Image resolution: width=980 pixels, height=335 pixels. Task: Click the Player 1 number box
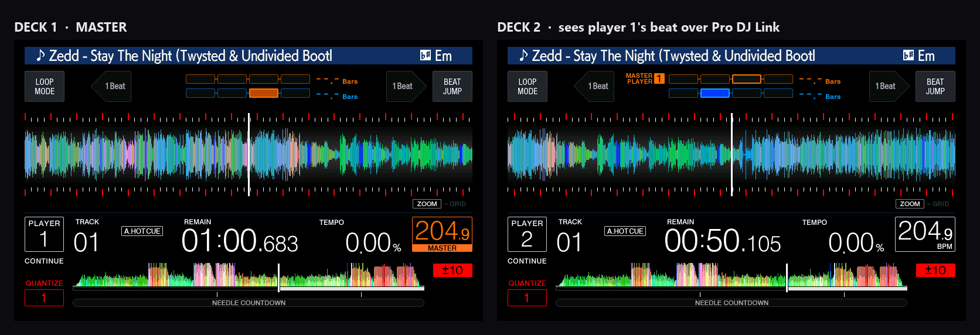pyautogui.click(x=44, y=234)
